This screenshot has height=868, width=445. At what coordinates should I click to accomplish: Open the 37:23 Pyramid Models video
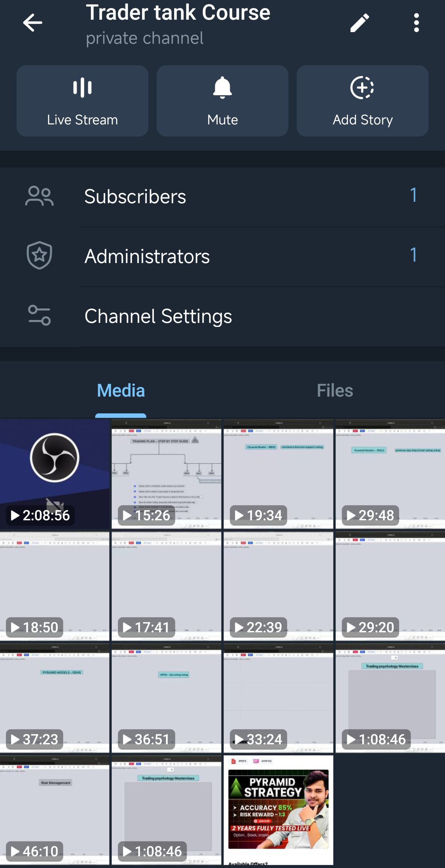(55, 698)
